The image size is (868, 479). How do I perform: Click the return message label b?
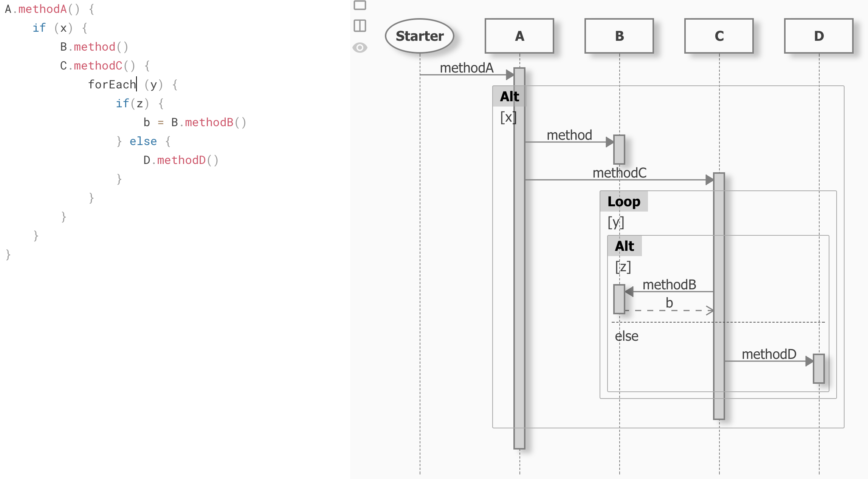669,303
